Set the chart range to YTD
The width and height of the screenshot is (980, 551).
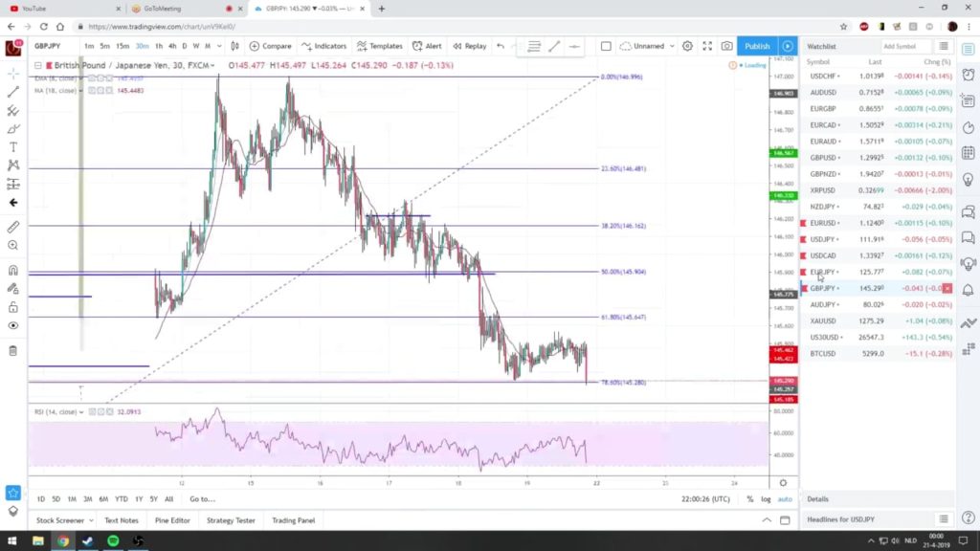122,499
